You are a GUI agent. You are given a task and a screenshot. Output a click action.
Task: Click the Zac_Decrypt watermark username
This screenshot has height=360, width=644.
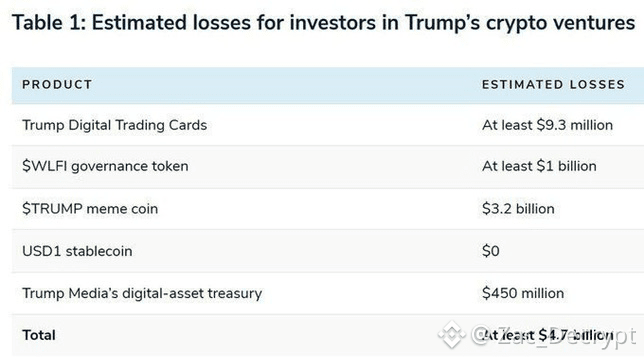click(x=565, y=335)
